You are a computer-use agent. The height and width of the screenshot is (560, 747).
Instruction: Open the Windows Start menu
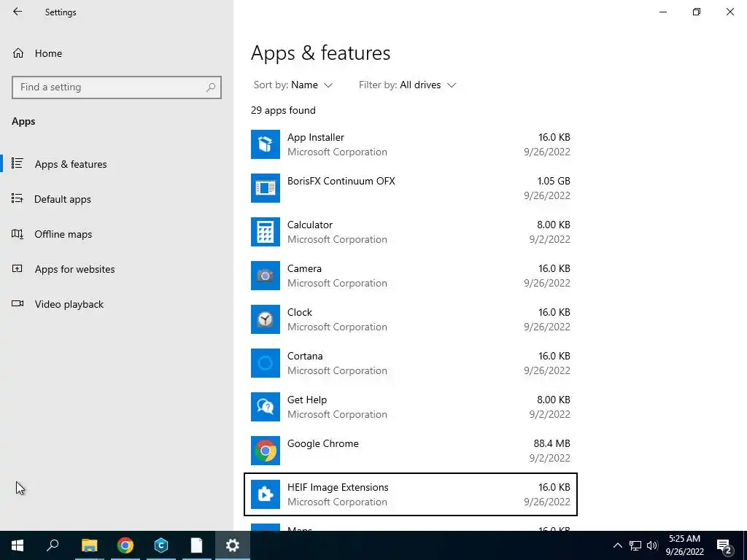pos(18,545)
